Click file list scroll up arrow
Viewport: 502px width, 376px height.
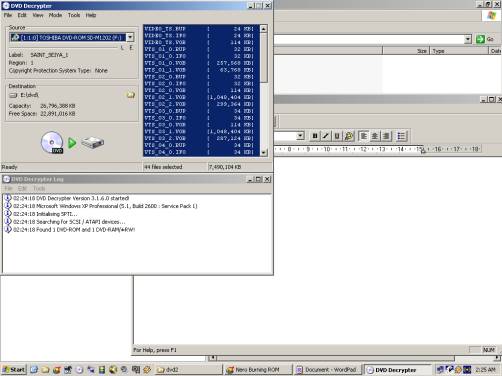264,29
